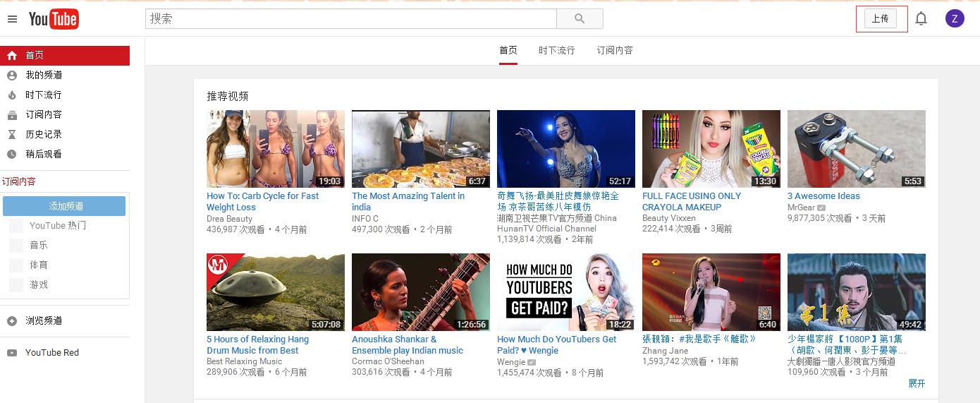This screenshot has width=980, height=403.
Task: Open the Crayola makeup video thumbnail
Action: [x=711, y=149]
